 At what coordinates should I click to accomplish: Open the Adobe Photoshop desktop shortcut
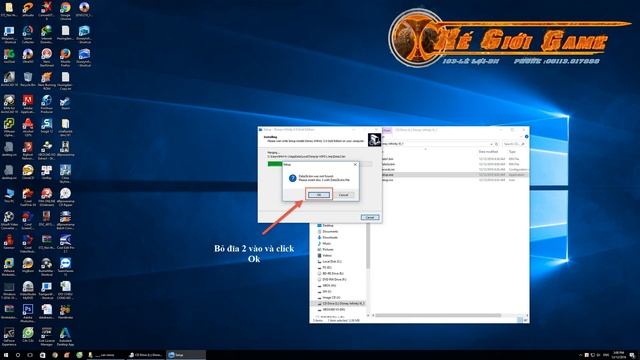pyautogui.click(x=28, y=312)
